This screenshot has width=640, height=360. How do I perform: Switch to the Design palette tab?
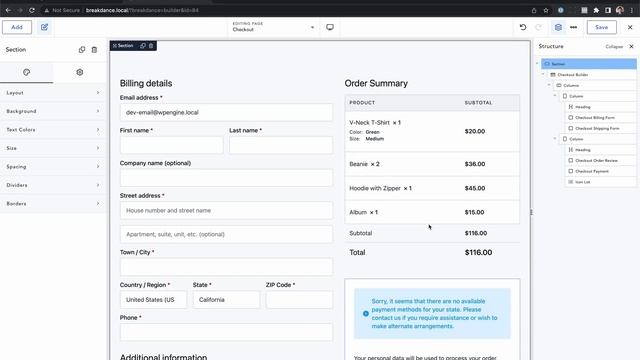(27, 72)
